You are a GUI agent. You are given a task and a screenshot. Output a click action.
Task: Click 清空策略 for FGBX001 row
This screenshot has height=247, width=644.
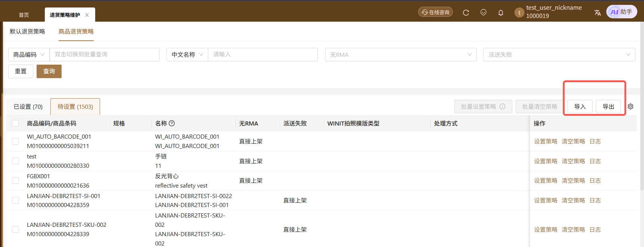pyautogui.click(x=573, y=180)
